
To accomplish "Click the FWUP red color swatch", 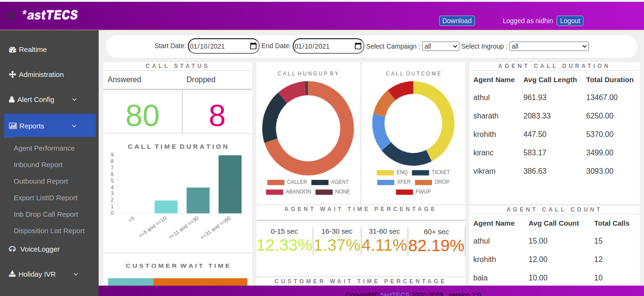I will pos(404,192).
